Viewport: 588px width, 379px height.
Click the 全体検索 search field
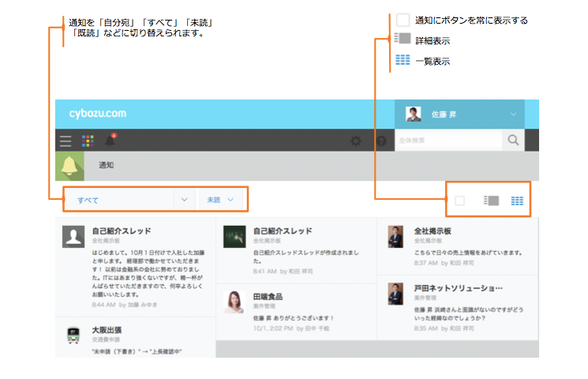click(x=448, y=140)
